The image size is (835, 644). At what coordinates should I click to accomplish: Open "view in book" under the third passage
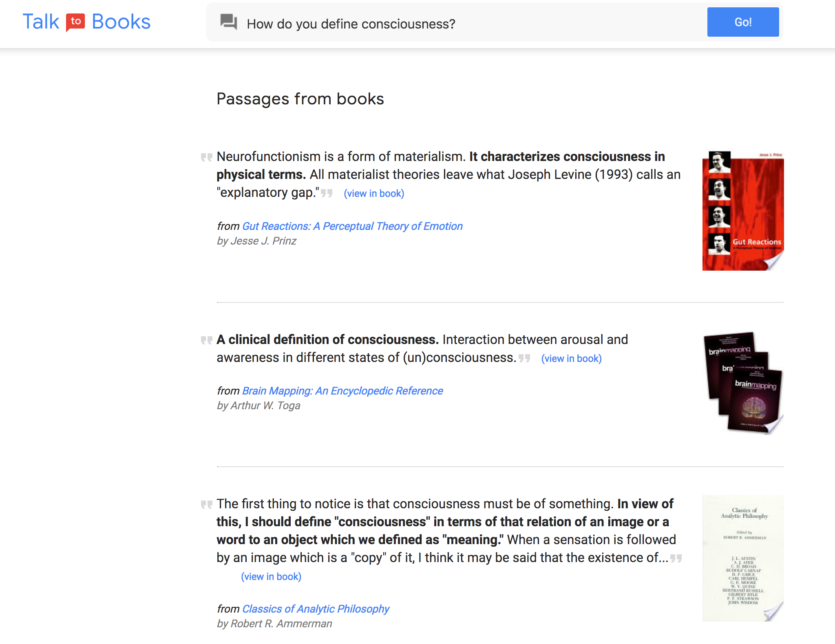click(271, 577)
